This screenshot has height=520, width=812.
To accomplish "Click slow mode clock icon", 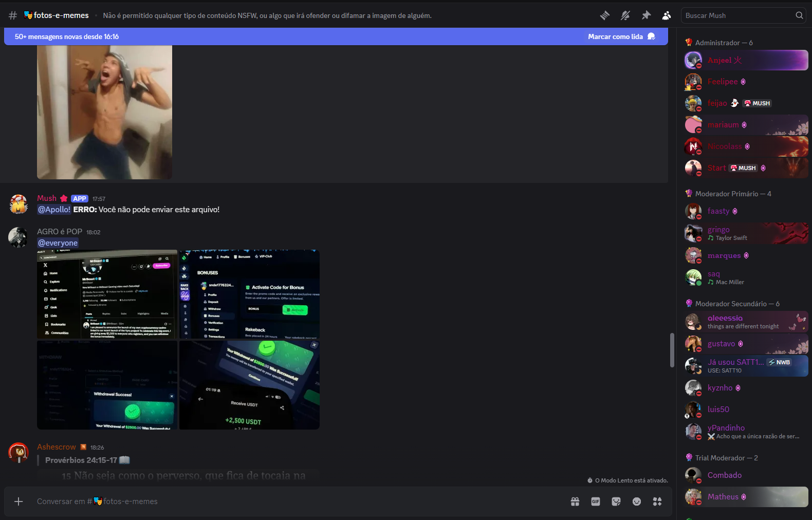I will click(590, 480).
